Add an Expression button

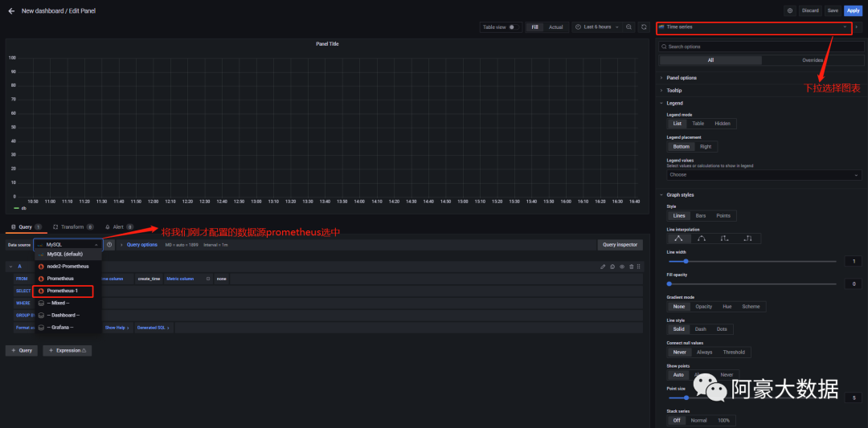pos(68,351)
